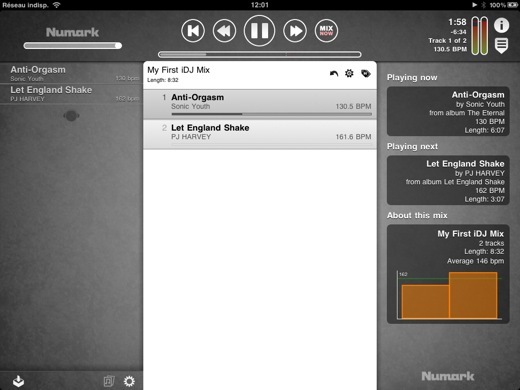Select track 2 Let England Shake in mix
The height and width of the screenshot is (390, 520).
[x=260, y=134]
